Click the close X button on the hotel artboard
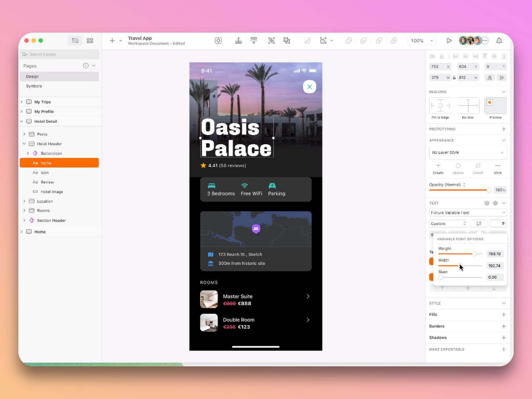The image size is (532, 399). pyautogui.click(x=309, y=87)
